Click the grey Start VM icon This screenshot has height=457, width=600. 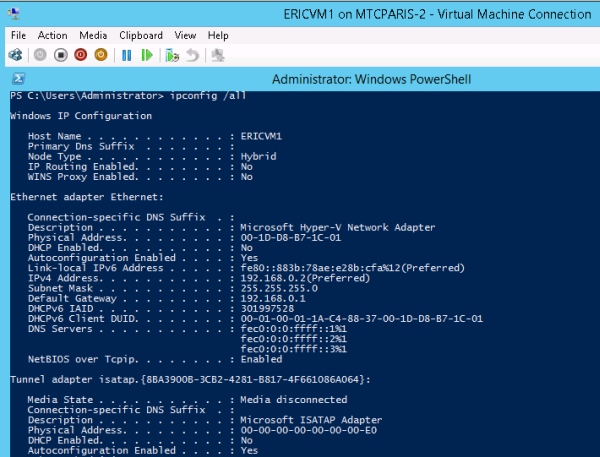click(x=40, y=55)
